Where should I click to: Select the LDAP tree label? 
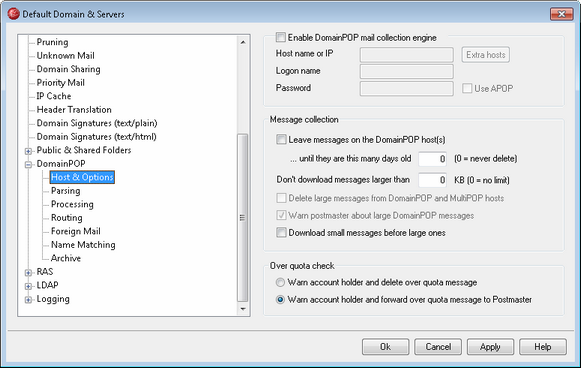pos(47,285)
